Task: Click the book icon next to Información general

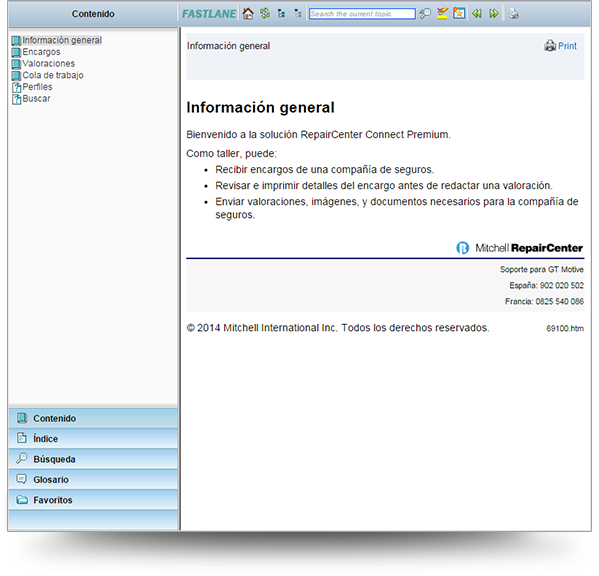Action: point(16,40)
